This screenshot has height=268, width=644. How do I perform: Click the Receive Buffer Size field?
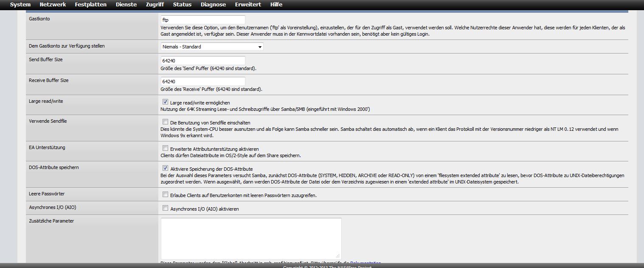203,82
